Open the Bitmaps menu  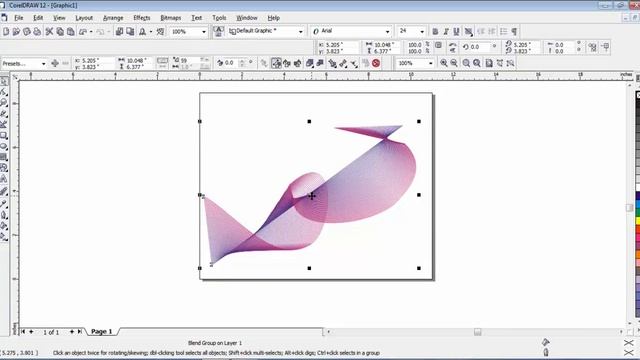tap(171, 18)
